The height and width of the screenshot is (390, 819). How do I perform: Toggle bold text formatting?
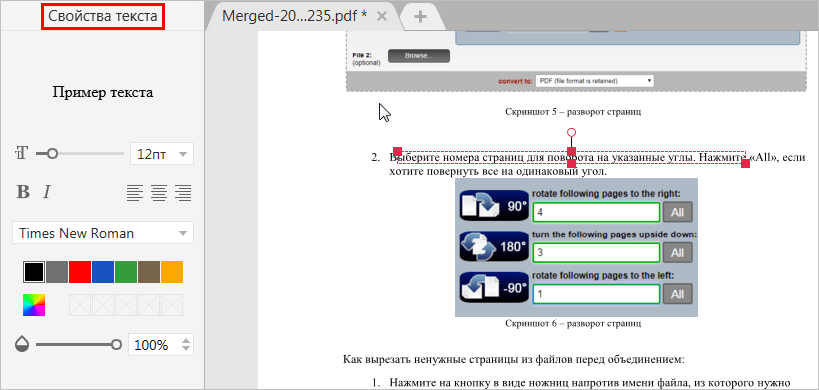click(x=23, y=192)
